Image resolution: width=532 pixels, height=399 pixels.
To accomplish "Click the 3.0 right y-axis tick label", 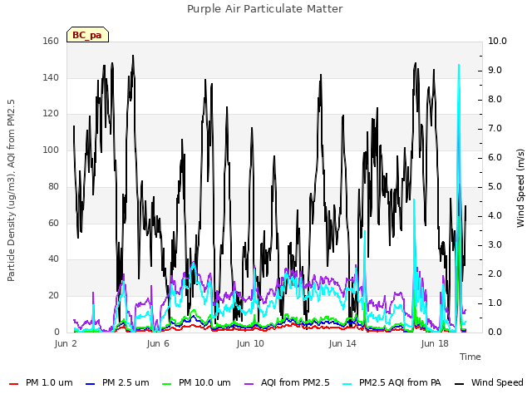I will [x=495, y=244].
